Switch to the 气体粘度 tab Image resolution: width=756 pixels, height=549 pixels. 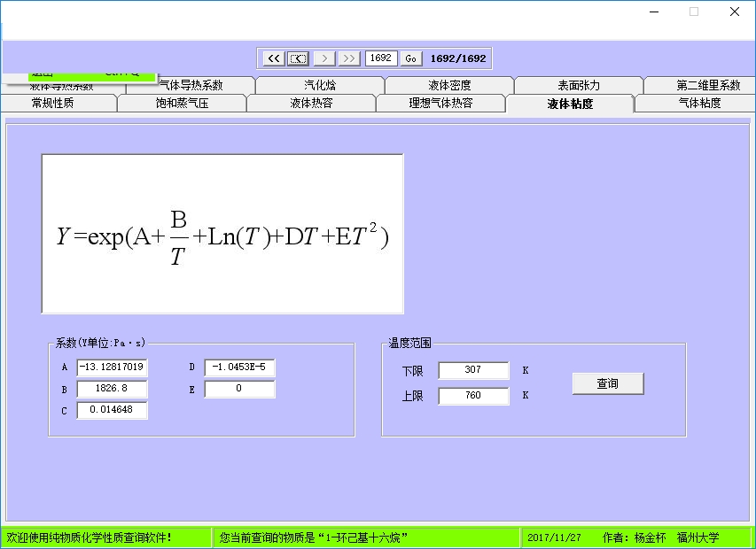click(695, 103)
